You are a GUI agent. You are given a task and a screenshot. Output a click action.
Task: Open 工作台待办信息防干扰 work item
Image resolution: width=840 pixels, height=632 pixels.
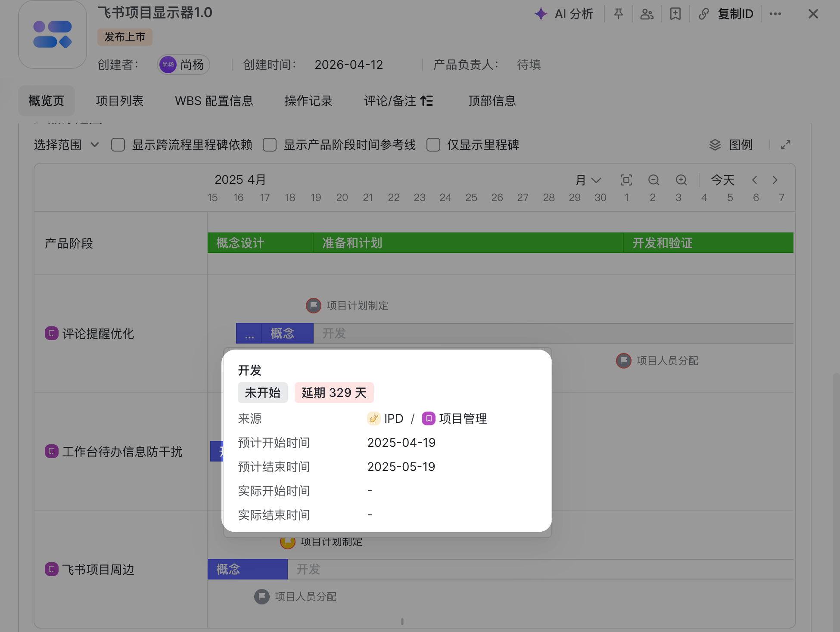pos(122,452)
